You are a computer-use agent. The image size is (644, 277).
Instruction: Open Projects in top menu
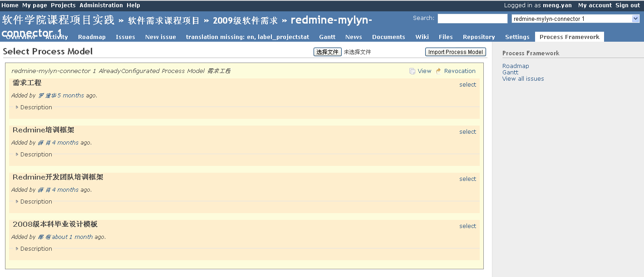click(x=63, y=5)
